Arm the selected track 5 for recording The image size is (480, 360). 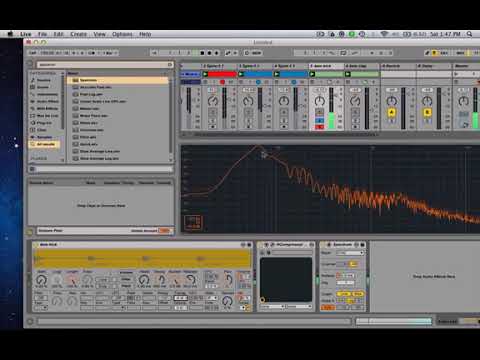tap(320, 127)
